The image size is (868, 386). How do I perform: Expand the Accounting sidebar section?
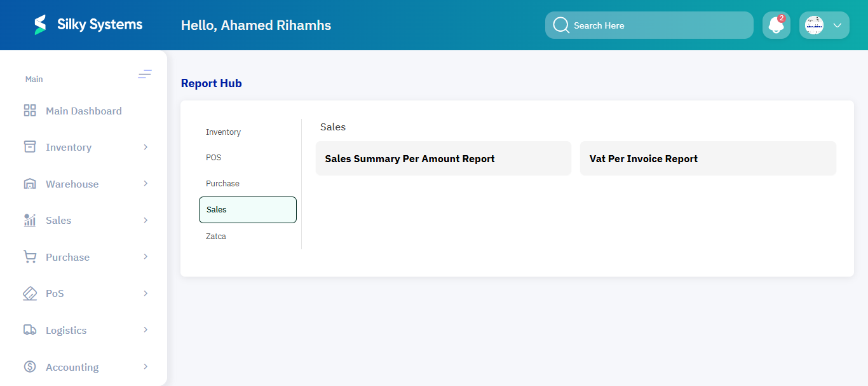[147, 366]
